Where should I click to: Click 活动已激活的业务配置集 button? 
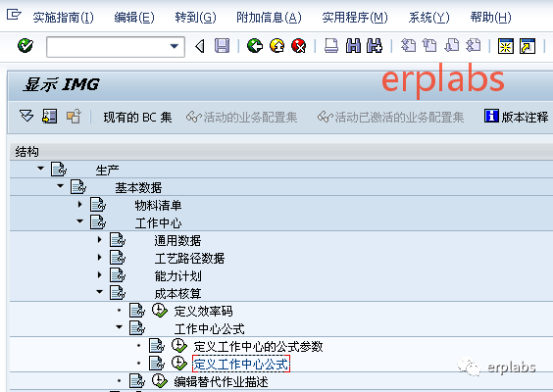pos(391,117)
